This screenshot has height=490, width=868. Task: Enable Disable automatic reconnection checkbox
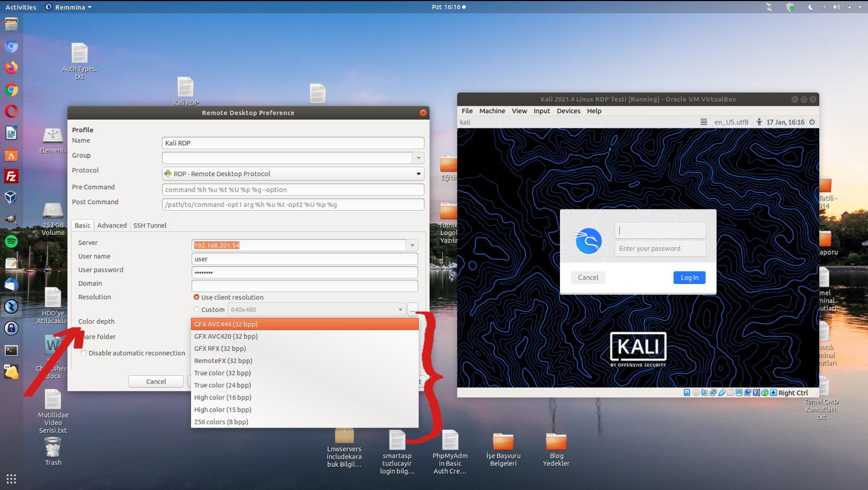tap(84, 353)
